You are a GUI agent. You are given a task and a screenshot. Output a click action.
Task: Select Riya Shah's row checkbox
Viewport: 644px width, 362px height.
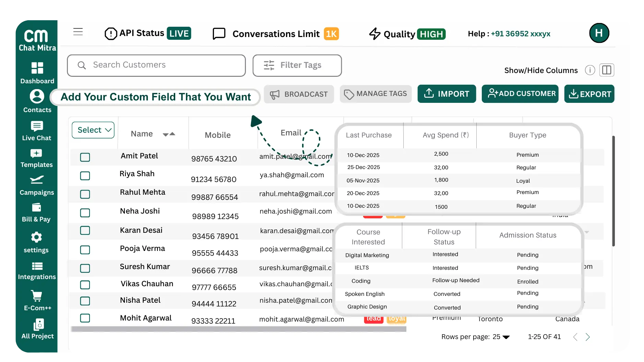85,176
